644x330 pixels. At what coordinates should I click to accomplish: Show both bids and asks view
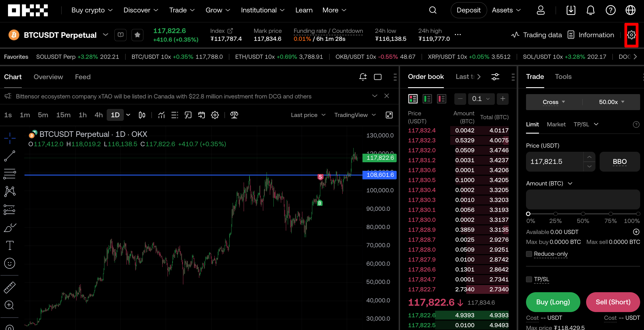413,99
